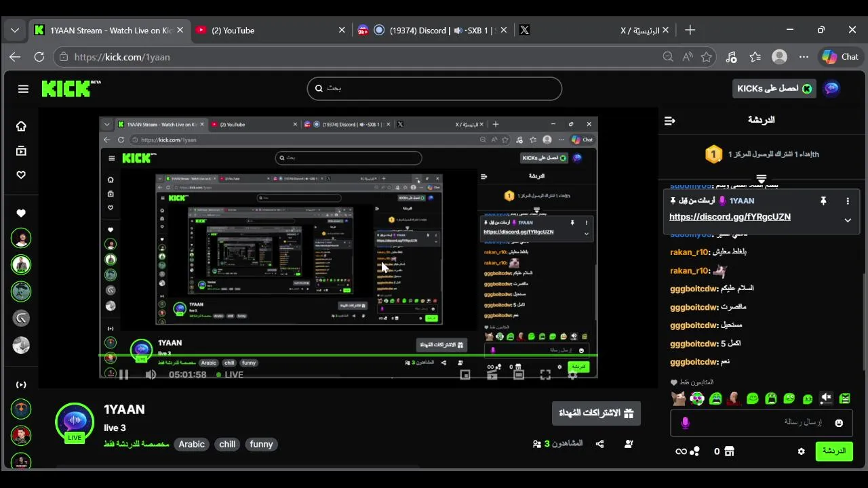
Task: Click the 1YAAN channel avatar
Action: tap(75, 422)
